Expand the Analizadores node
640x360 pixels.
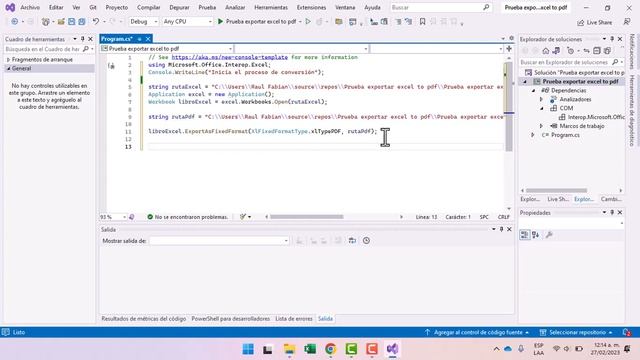pyautogui.click(x=542, y=99)
